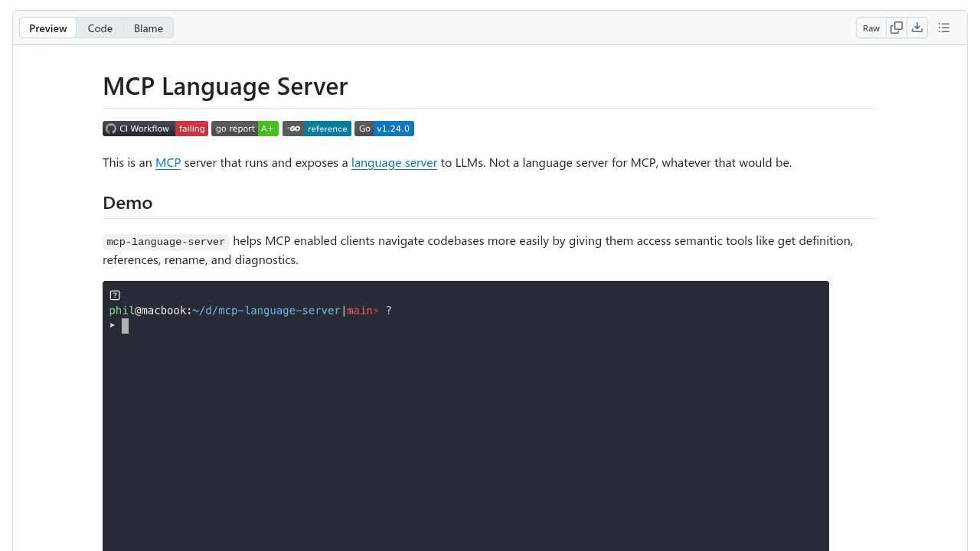This screenshot has width=980, height=551.
Task: Click the terminal demo recording
Action: coord(465,417)
